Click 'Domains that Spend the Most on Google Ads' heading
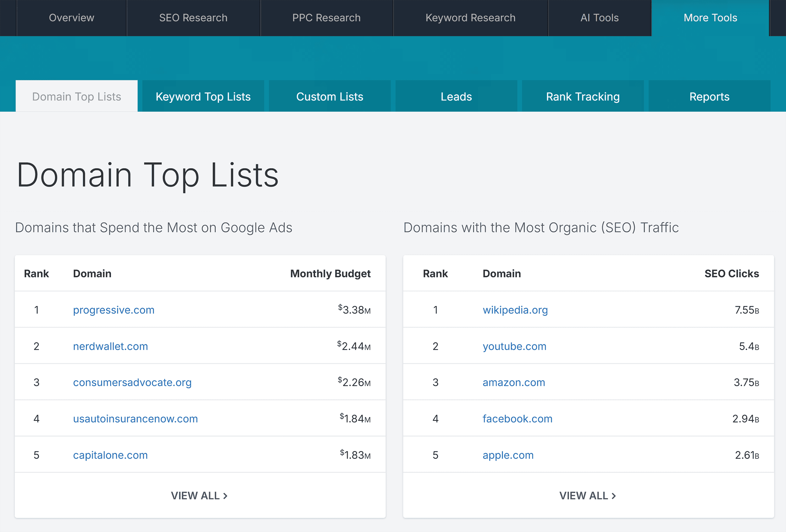This screenshot has height=532, width=786. point(154,228)
